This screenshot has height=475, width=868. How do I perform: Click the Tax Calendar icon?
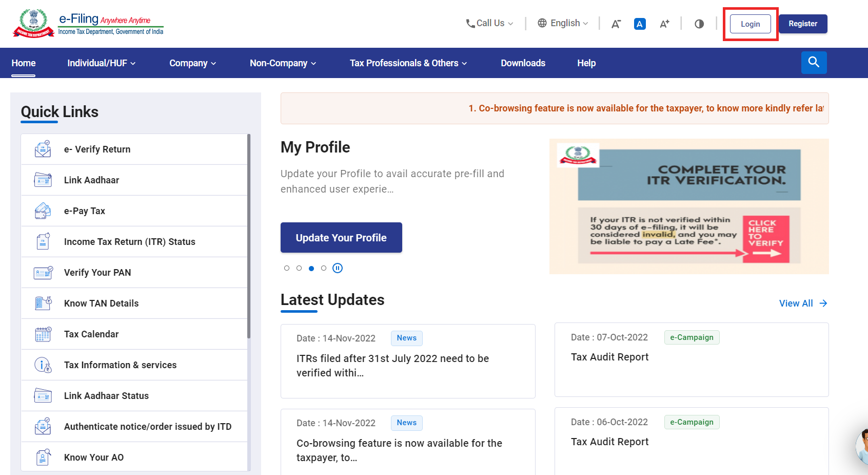click(43, 334)
